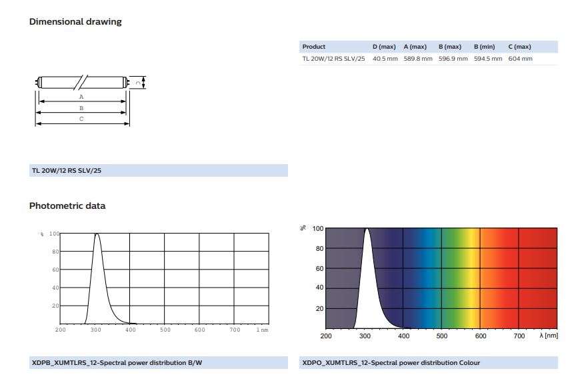Click the lamp tube dimensional drawing
Viewport: 588px width, 387px height.
(81, 83)
